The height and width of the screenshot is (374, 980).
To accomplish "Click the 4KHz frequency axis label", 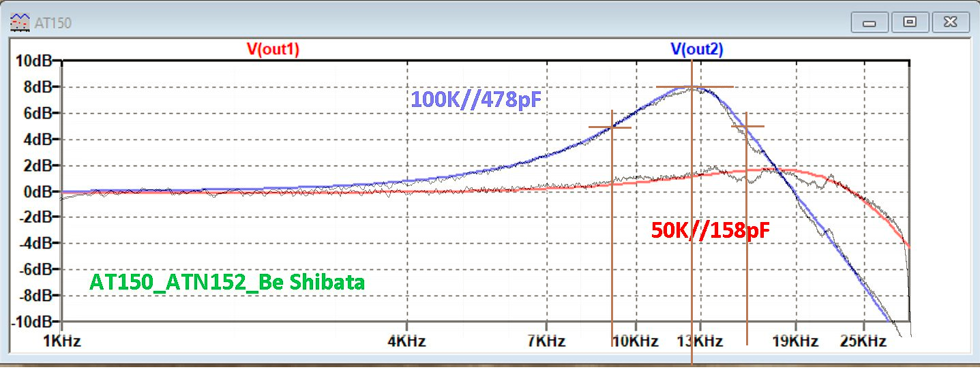I will [406, 341].
